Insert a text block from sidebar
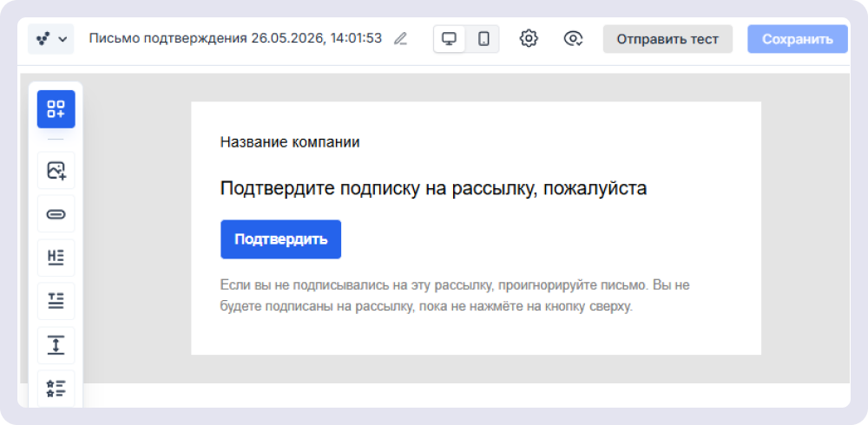868x425 pixels. [56, 301]
